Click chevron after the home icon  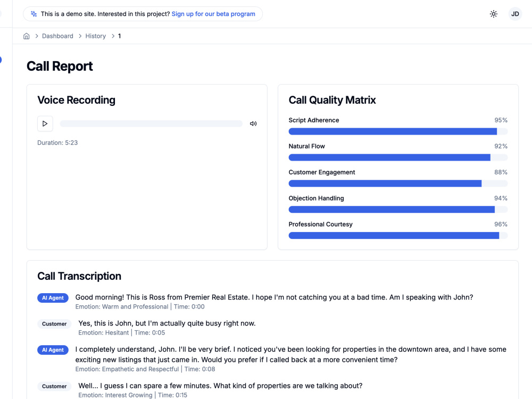[x=37, y=36]
